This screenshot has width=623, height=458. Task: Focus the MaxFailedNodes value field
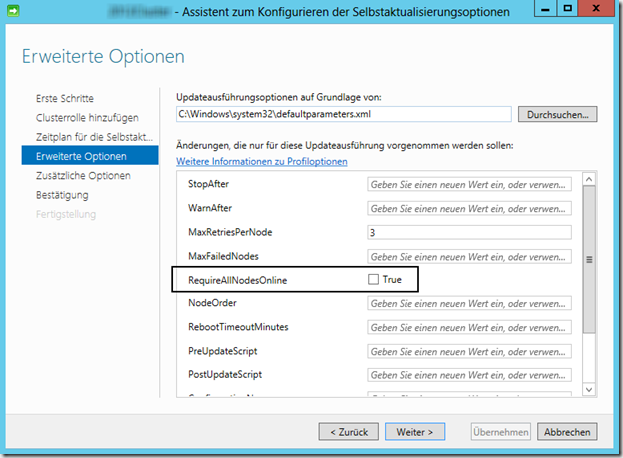(x=469, y=257)
